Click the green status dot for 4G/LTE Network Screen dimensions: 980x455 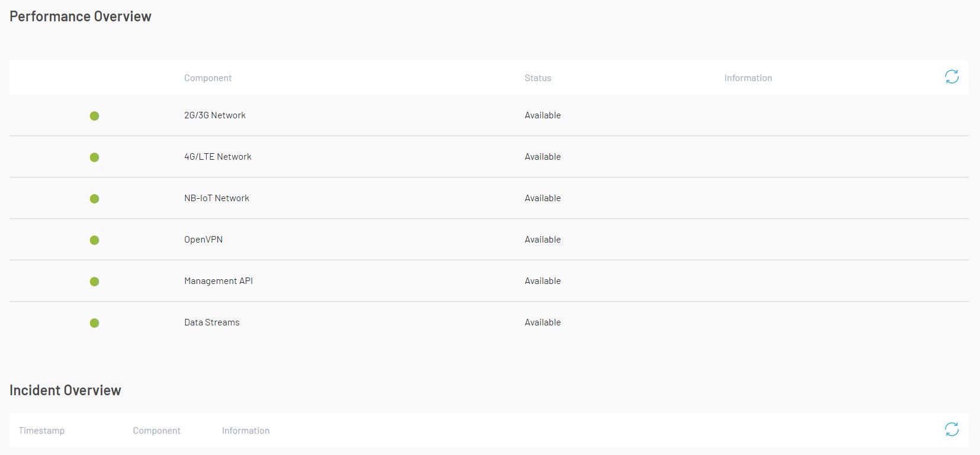point(95,157)
